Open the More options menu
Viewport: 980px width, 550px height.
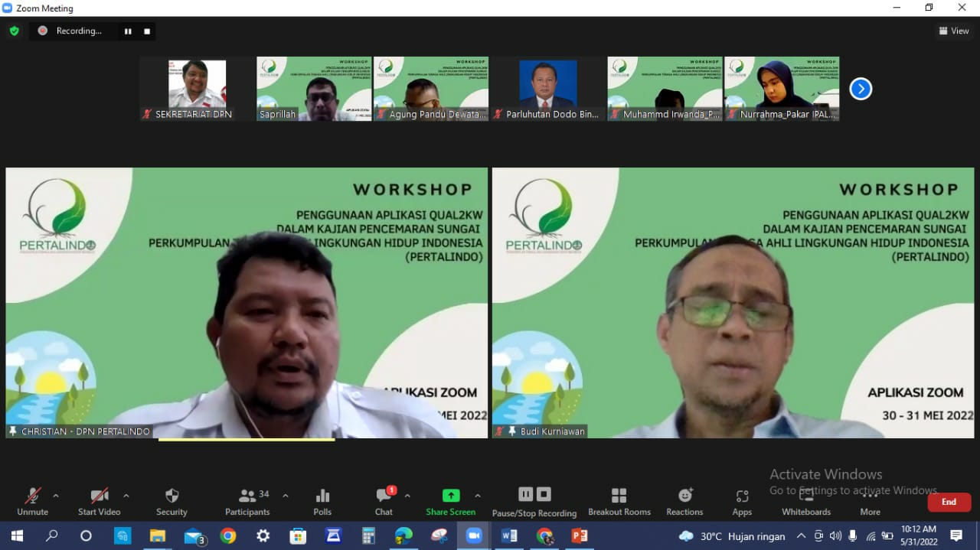[870, 501]
